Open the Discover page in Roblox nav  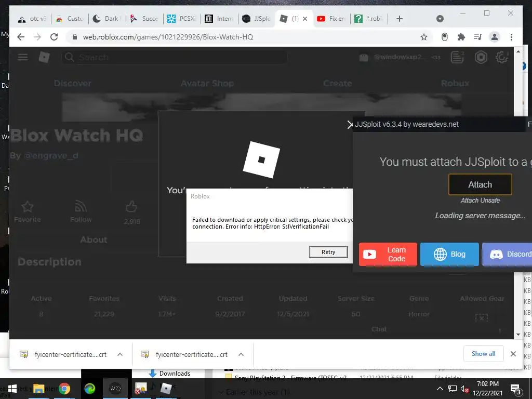click(x=73, y=84)
